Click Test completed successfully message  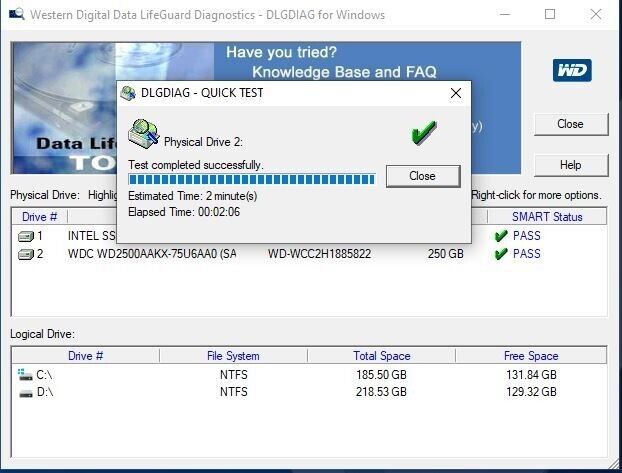point(196,165)
